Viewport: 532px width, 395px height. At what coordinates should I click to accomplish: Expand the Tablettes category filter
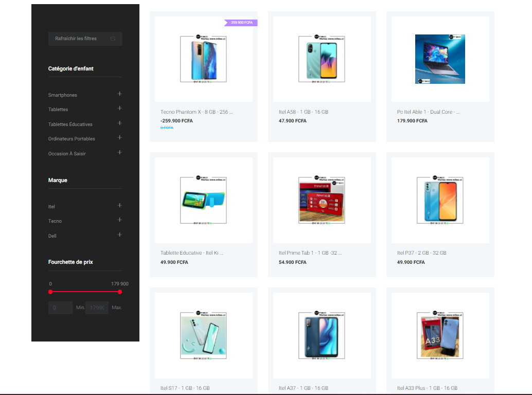[x=119, y=109]
